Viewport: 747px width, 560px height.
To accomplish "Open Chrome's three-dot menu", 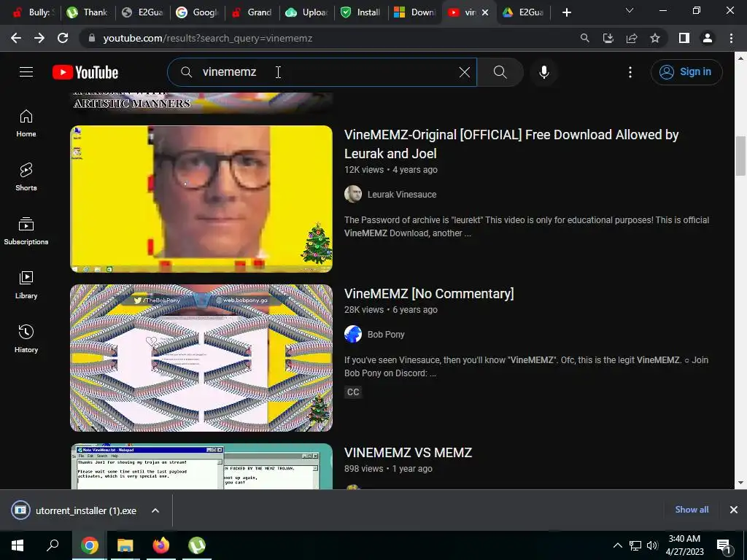I will [731, 38].
